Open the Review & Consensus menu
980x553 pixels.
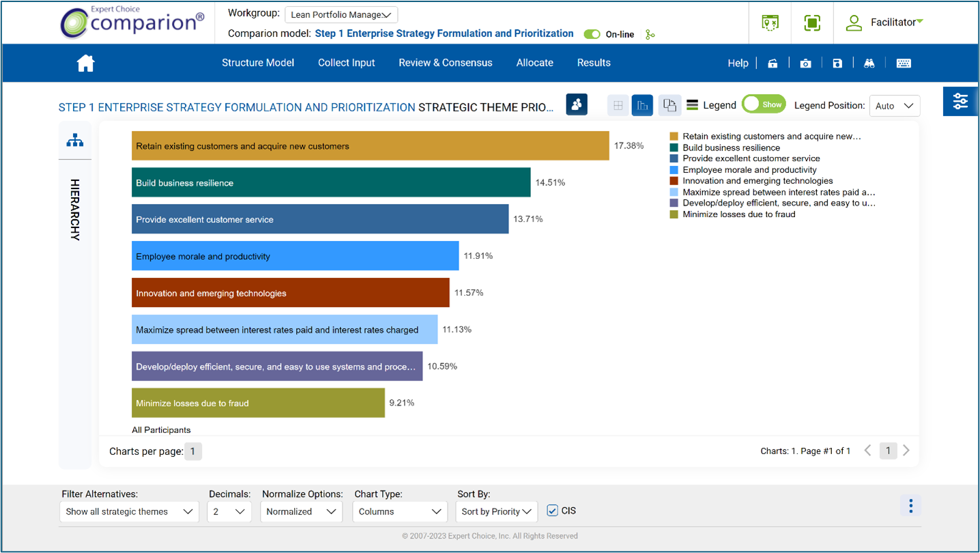445,63
